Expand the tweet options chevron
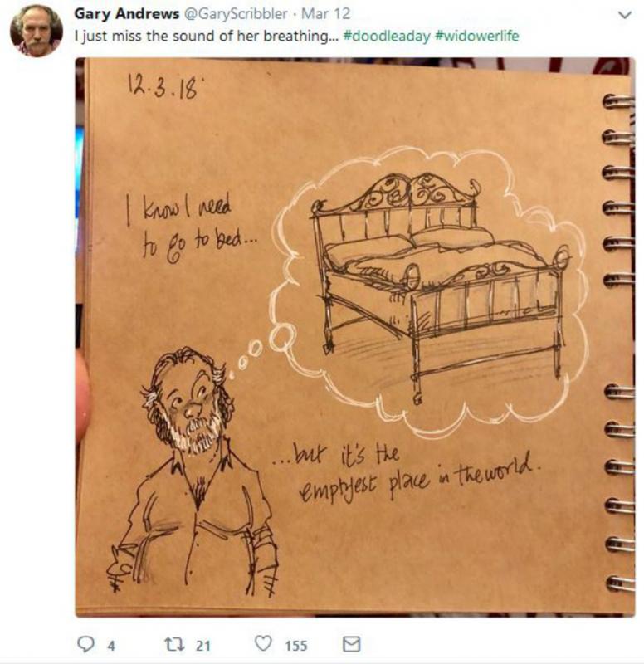 tap(625, 15)
